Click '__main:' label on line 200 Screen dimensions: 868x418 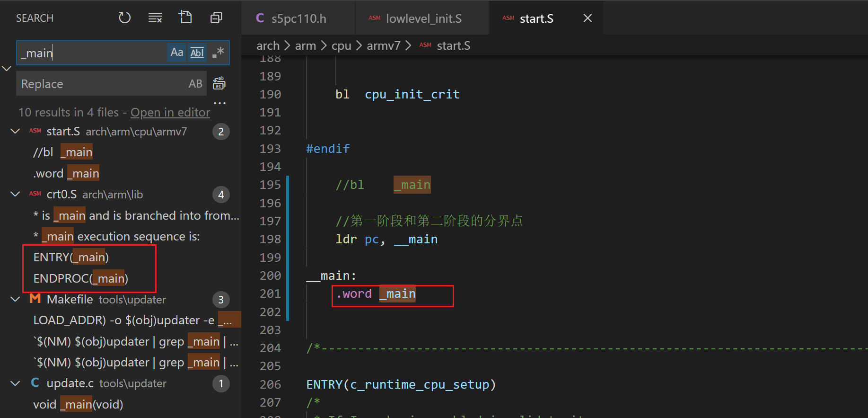coord(331,276)
